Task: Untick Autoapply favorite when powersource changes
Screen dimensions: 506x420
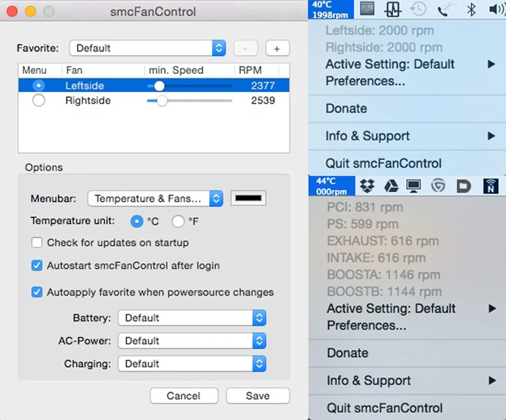Action: (x=37, y=292)
